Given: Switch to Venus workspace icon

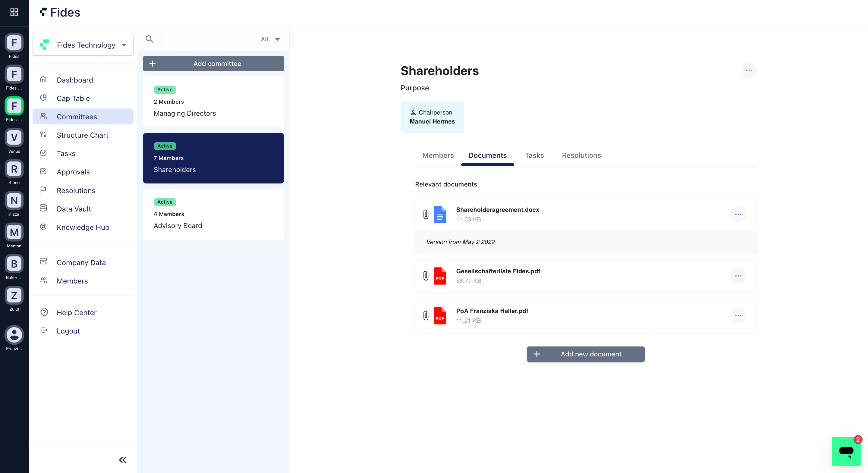Looking at the screenshot, I should point(14,137).
